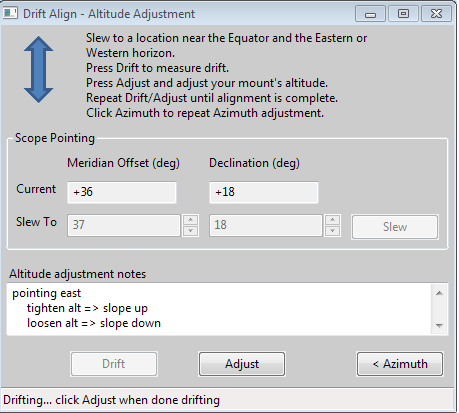Viewport: 459px width, 413px height.
Task: Close the Drift Align window
Action: click(x=436, y=14)
